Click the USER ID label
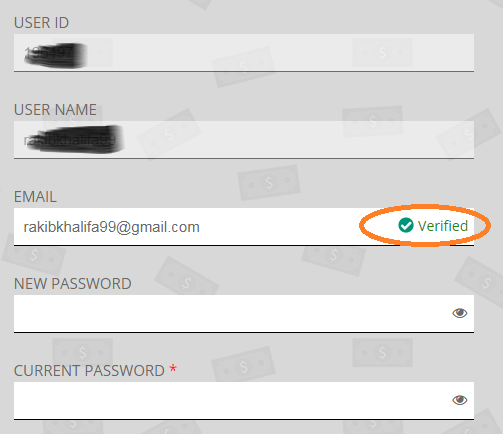 [41, 23]
